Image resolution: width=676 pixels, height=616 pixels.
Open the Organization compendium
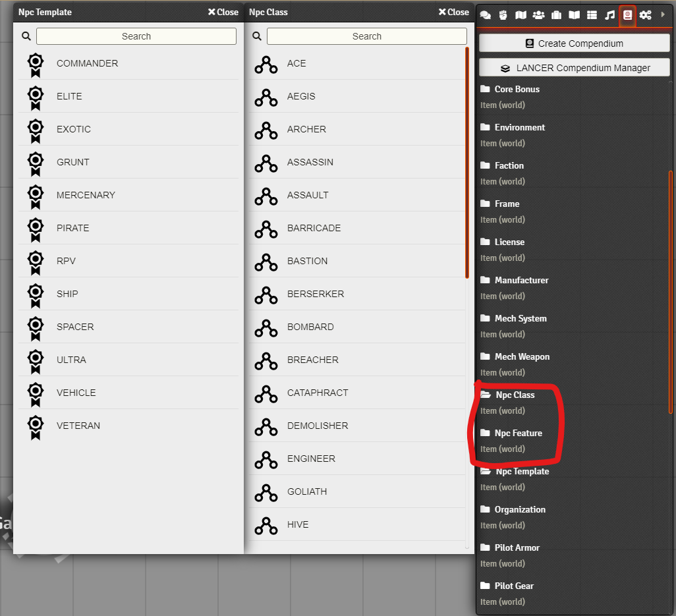click(x=520, y=509)
